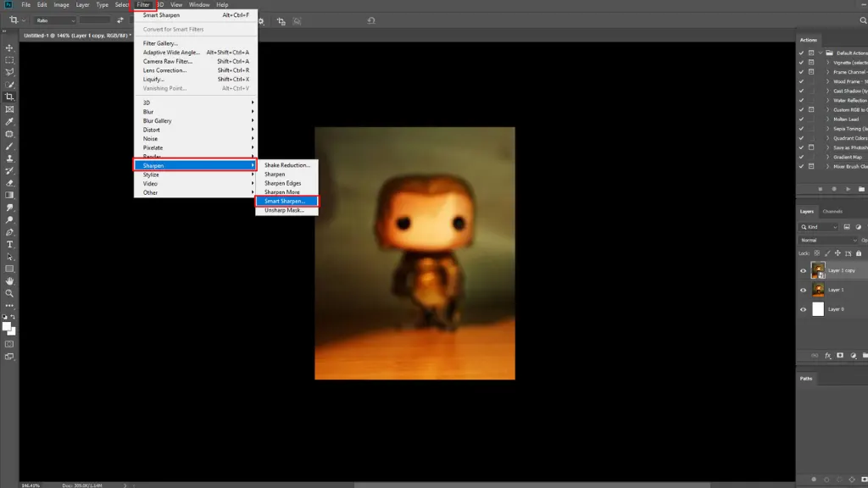The width and height of the screenshot is (868, 488).
Task: Choose Camera Raw Filter item
Action: click(196, 61)
